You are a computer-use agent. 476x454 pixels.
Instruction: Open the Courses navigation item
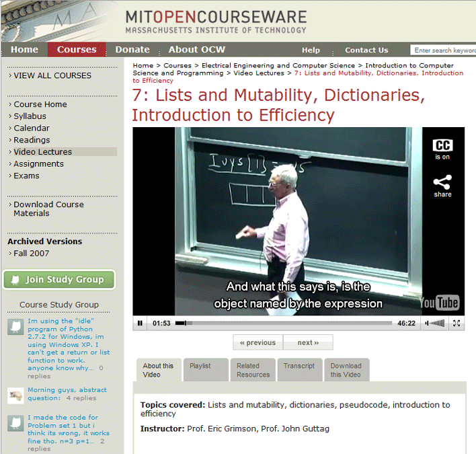tap(77, 50)
